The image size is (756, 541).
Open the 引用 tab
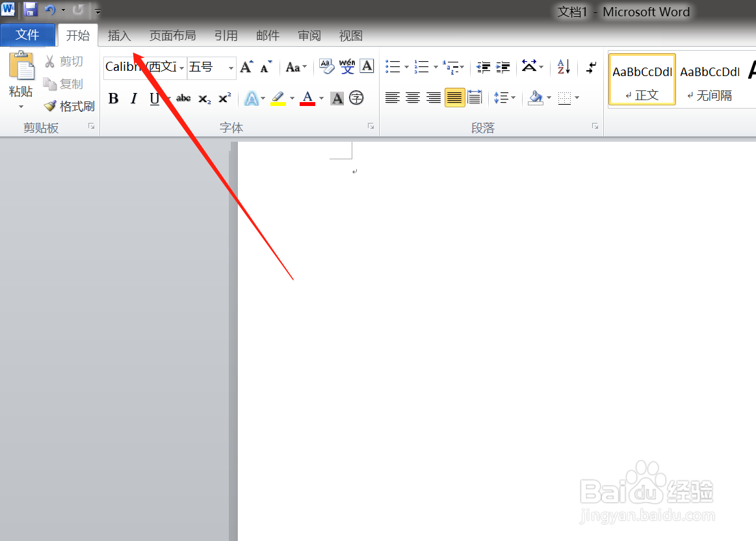226,36
